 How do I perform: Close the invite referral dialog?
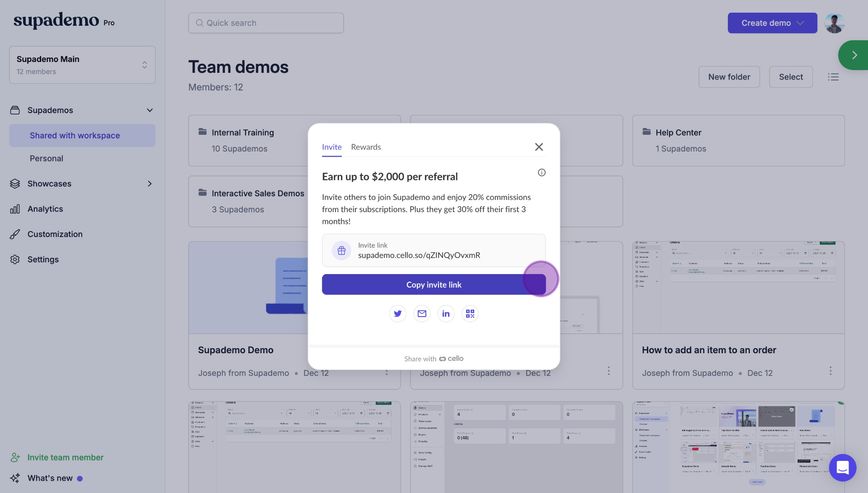pos(539,147)
